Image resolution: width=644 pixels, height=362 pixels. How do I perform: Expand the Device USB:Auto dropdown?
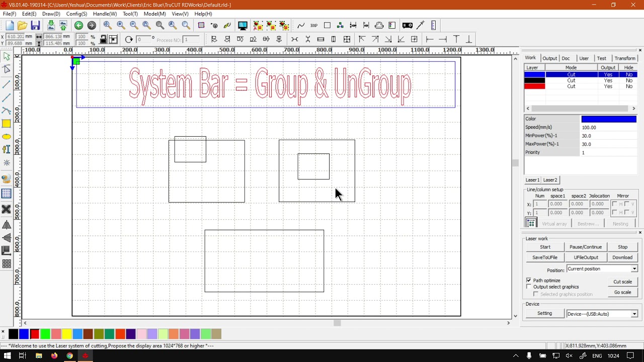pos(634,314)
